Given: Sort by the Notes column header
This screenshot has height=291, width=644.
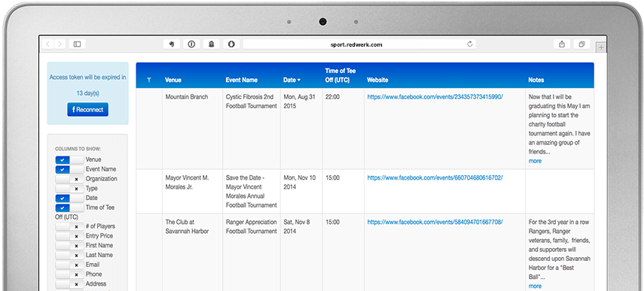Looking at the screenshot, I should [x=536, y=80].
